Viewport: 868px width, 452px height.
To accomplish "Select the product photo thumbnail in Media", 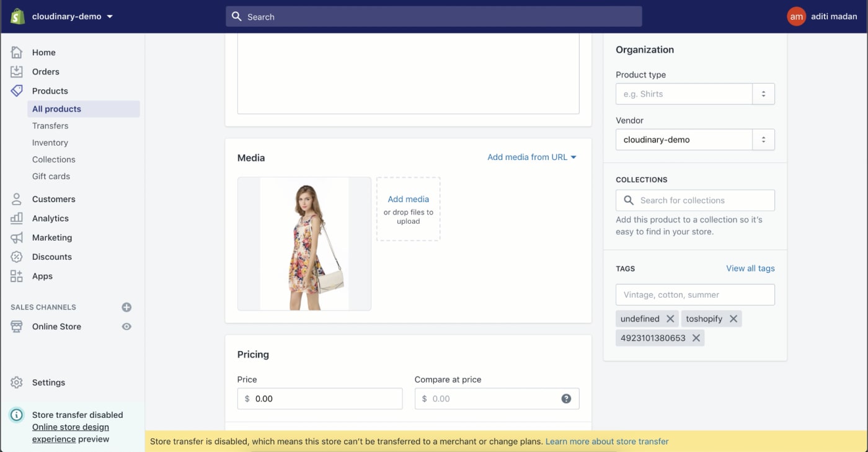I will 304,243.
